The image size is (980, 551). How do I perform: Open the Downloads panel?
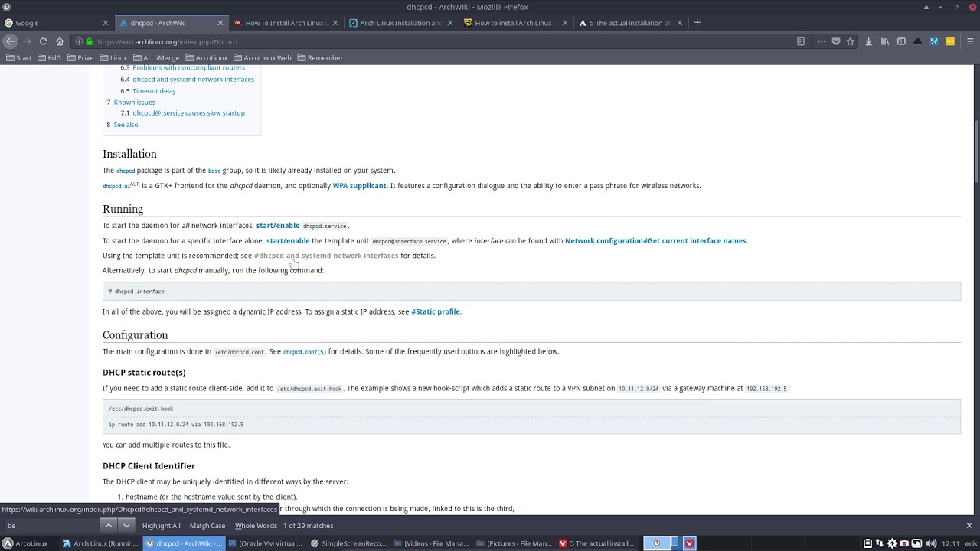[x=868, y=41]
